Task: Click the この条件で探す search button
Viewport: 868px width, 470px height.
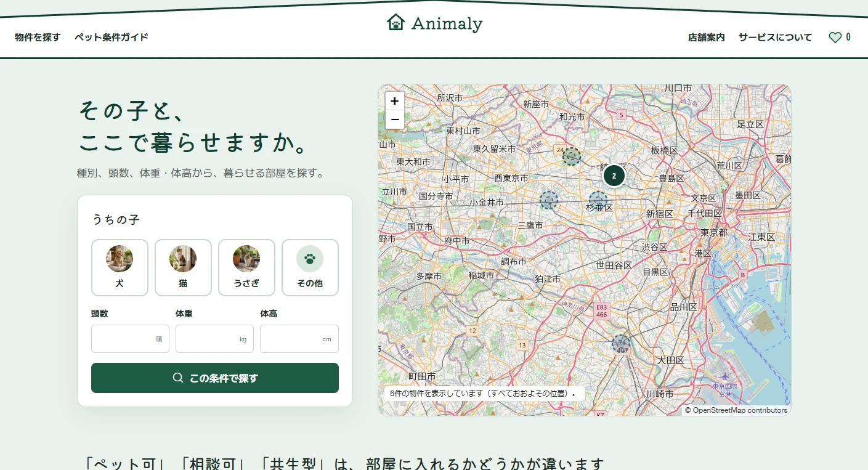Action: pyautogui.click(x=215, y=378)
